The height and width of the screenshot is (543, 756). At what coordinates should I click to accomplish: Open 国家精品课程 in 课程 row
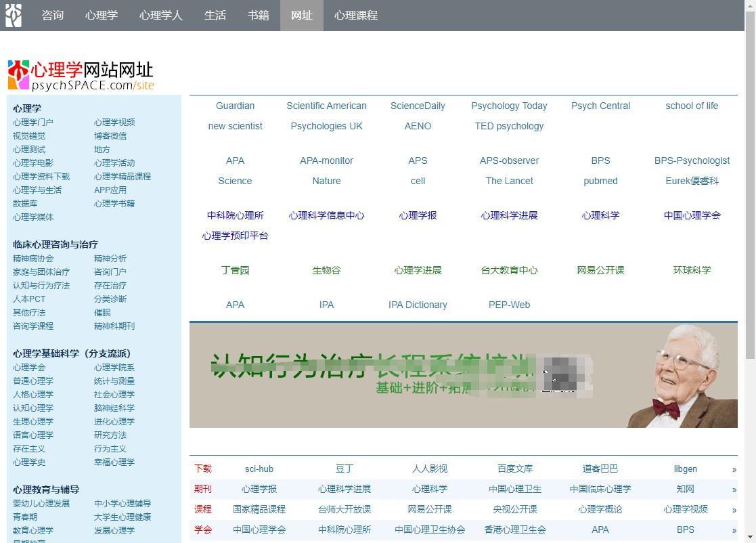coord(259,509)
